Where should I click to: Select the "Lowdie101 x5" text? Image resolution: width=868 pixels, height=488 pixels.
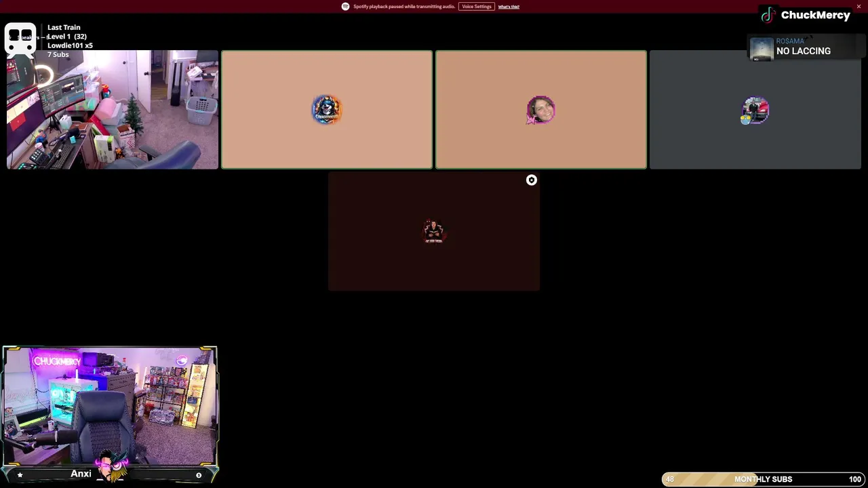pos(70,45)
